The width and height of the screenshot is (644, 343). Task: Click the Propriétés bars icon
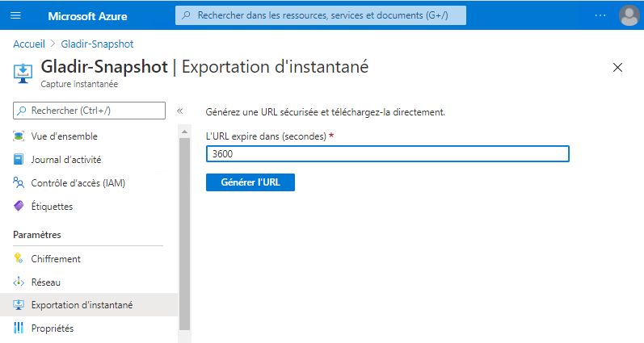19,328
